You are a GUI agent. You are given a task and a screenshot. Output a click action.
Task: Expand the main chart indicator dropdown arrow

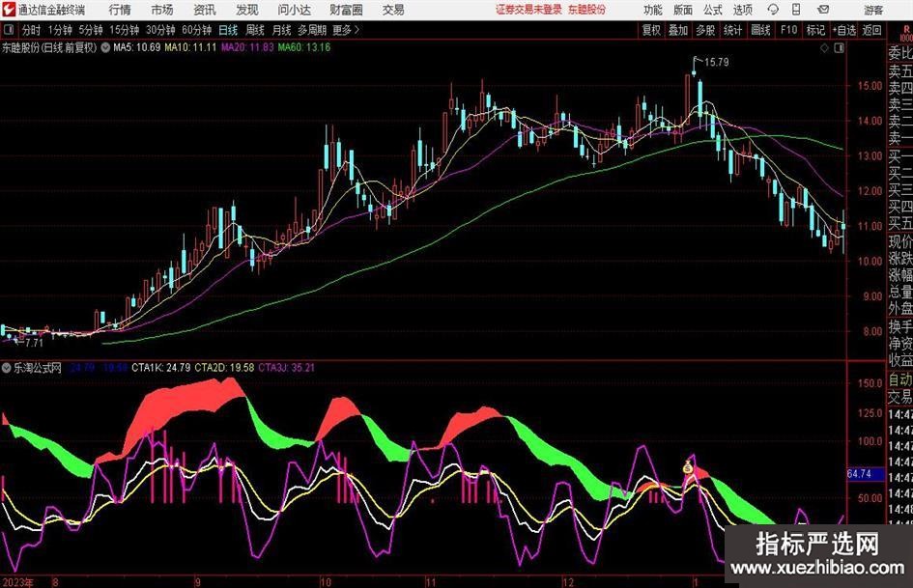[x=104, y=46]
